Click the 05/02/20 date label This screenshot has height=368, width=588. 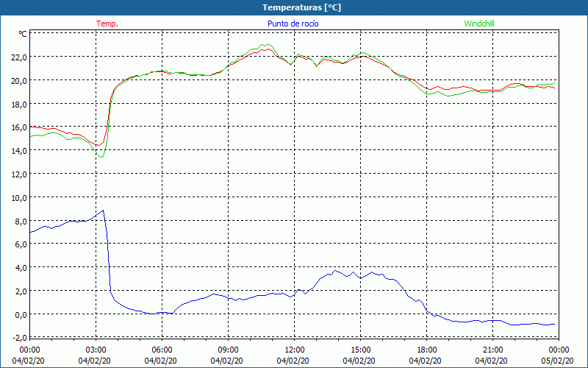(559, 361)
